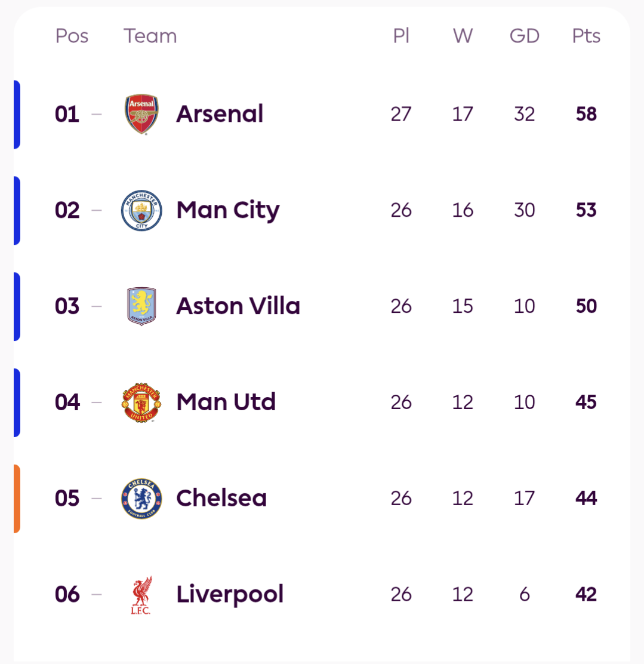Image resolution: width=644 pixels, height=664 pixels.
Task: Click the Chelsea club crest
Action: coord(141,499)
